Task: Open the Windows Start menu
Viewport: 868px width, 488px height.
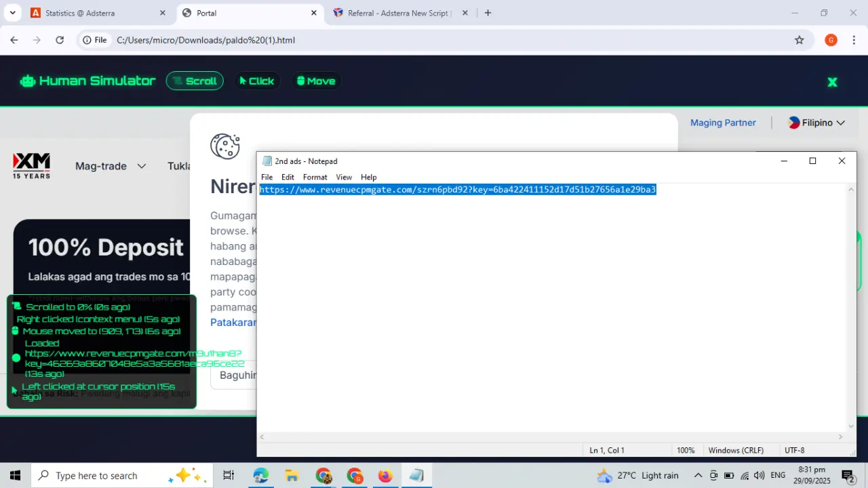Action: click(15, 476)
